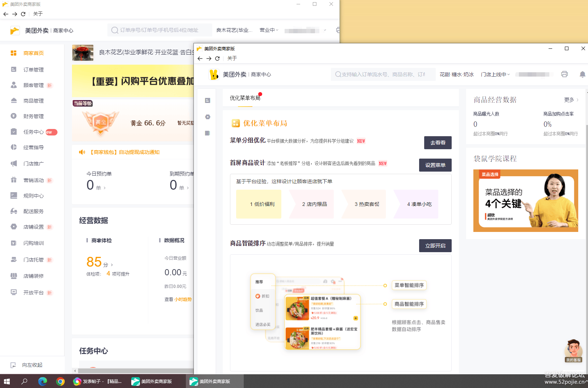Go back in the front window
The width and height of the screenshot is (588, 388).
(200, 58)
